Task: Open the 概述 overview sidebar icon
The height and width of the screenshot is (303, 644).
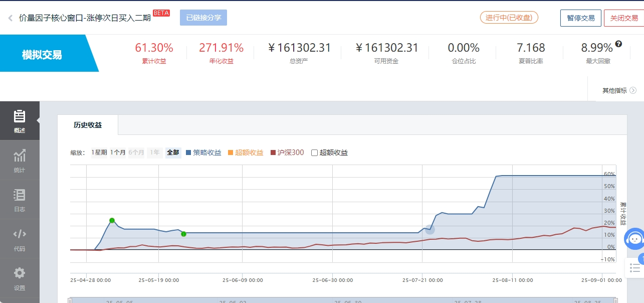Action: click(19, 120)
